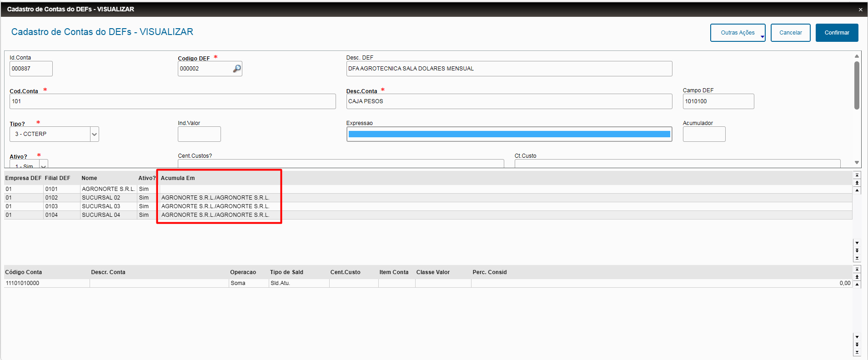Click the Cancelar button

[790, 33]
